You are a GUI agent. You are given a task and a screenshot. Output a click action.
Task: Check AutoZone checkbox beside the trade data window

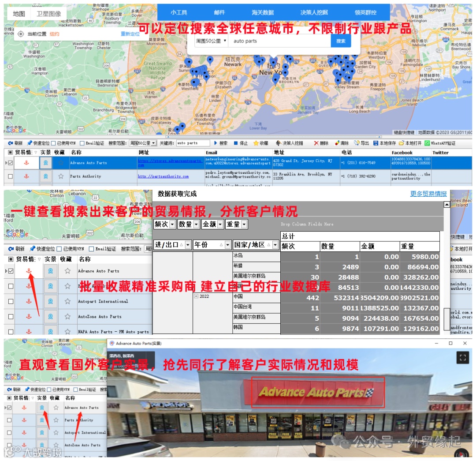(11, 316)
